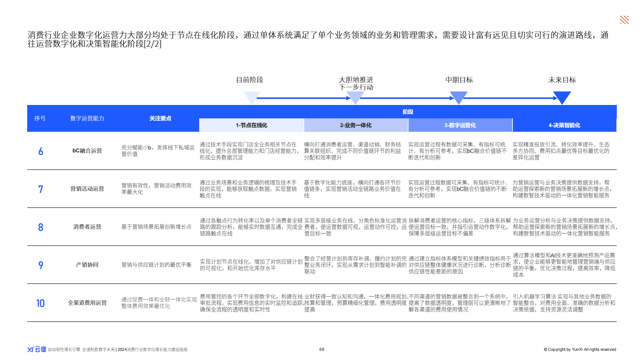Viewport: 644px width, 362px height.
Task: Select the 3-数字运营化 stage header
Action: [460, 125]
